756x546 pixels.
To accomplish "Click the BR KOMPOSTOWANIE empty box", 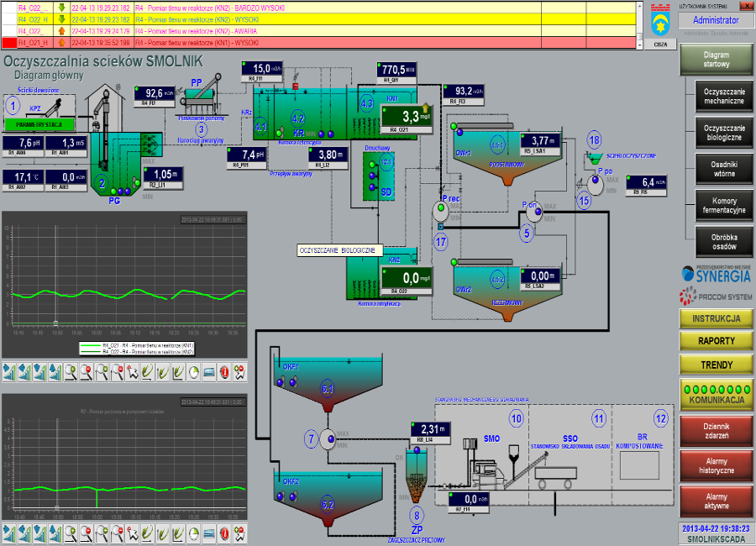I will [x=639, y=465].
